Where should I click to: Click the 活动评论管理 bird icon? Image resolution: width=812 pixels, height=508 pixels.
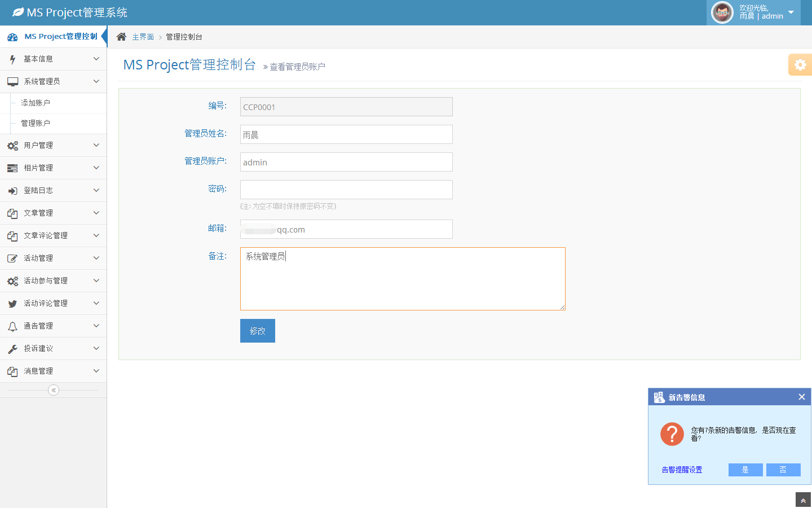point(12,304)
